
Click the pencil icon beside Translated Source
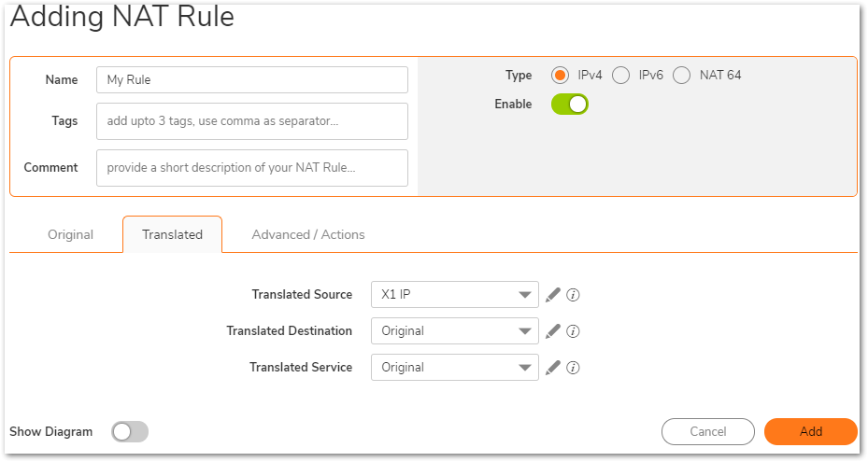(553, 295)
